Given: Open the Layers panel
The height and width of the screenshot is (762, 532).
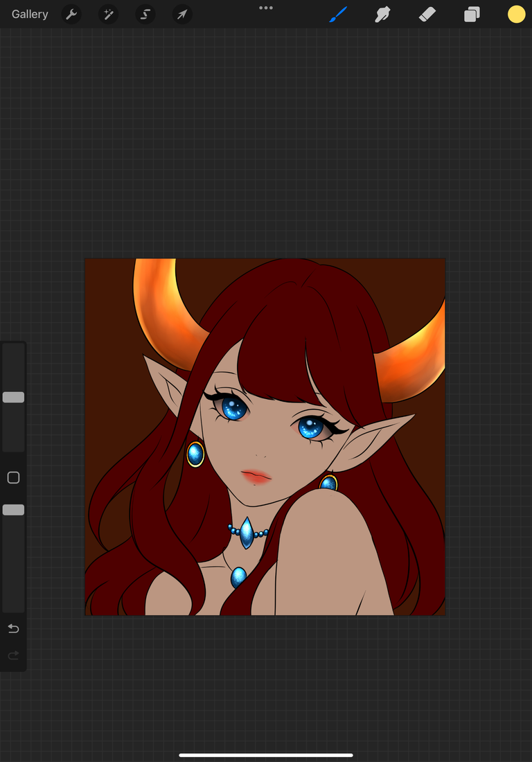Looking at the screenshot, I should click(x=472, y=14).
